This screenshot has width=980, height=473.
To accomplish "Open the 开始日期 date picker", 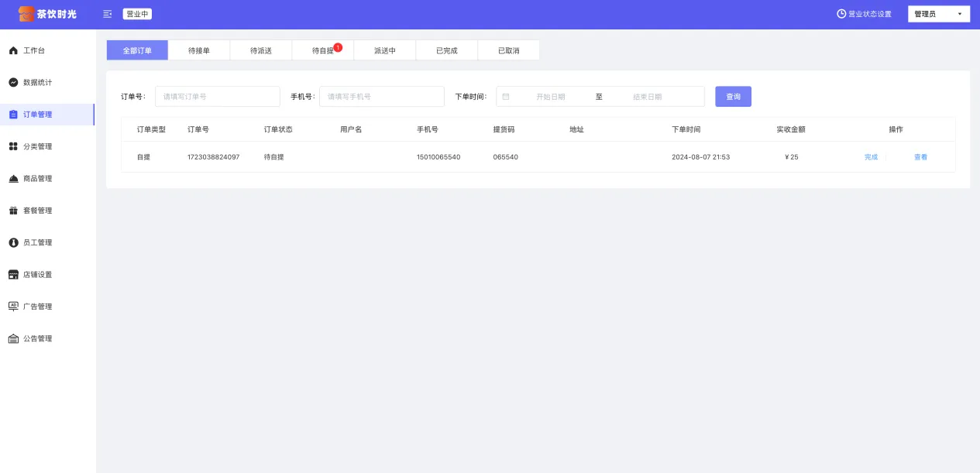I will click(550, 97).
